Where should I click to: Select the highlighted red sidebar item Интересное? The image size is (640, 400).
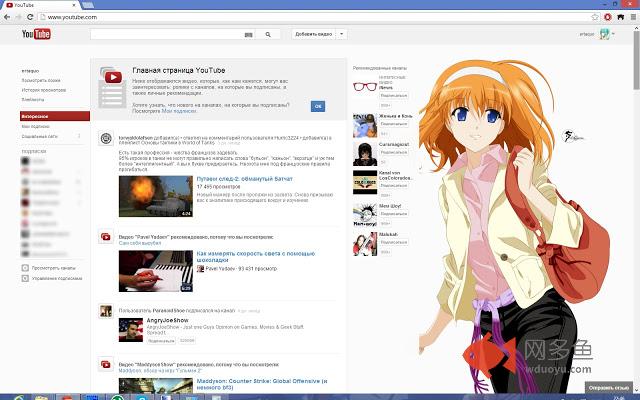click(x=55, y=116)
